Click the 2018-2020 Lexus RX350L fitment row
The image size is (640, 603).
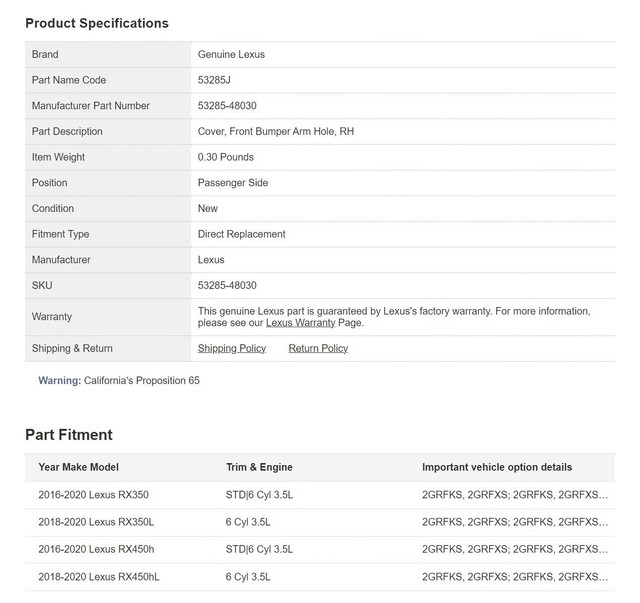coord(96,521)
